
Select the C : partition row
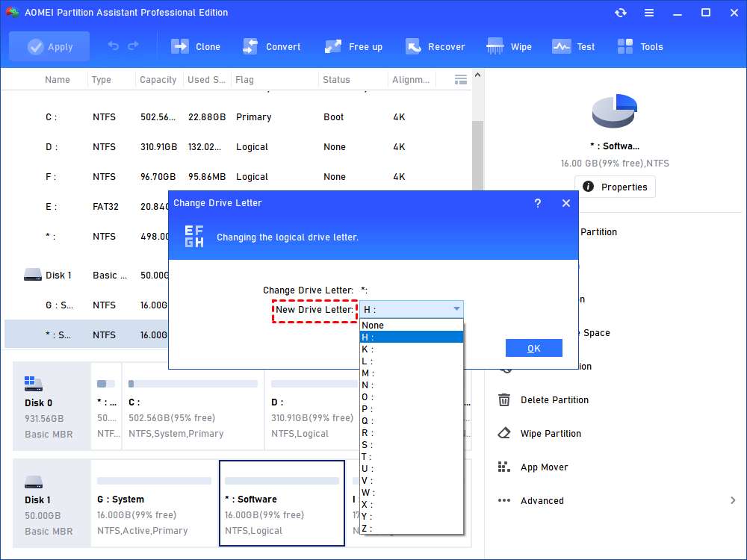tap(238, 116)
